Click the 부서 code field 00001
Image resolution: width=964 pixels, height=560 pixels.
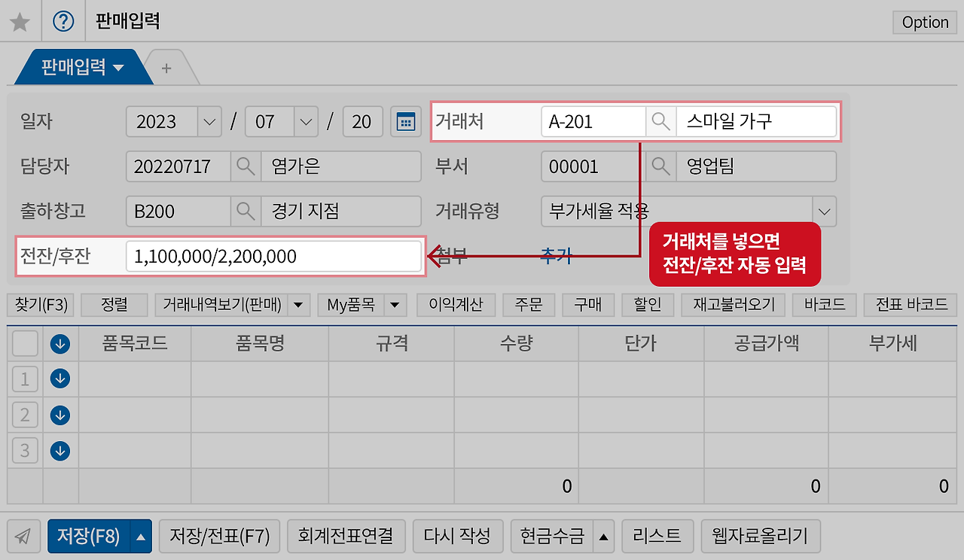click(x=593, y=166)
